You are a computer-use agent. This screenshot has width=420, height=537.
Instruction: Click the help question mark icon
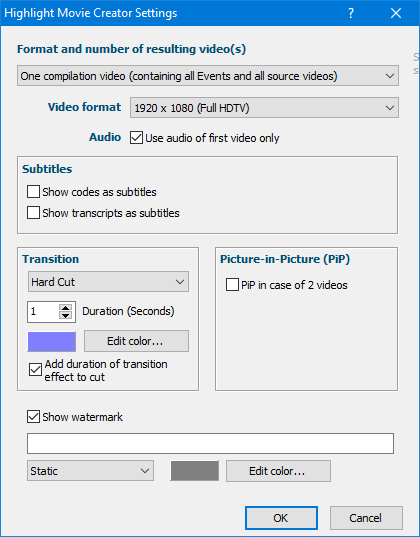coord(350,13)
